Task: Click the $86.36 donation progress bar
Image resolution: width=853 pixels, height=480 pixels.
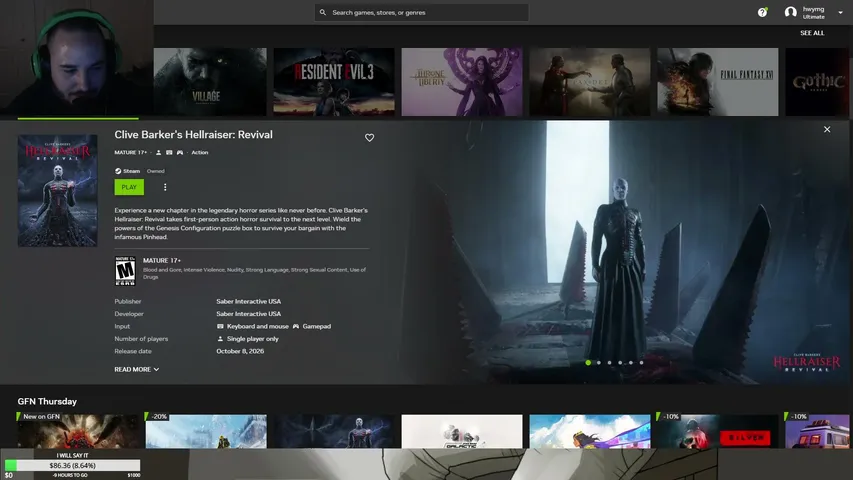Action: [72, 465]
